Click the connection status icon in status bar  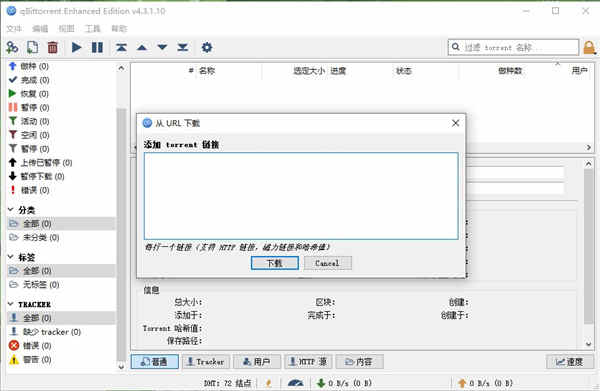pos(269,383)
